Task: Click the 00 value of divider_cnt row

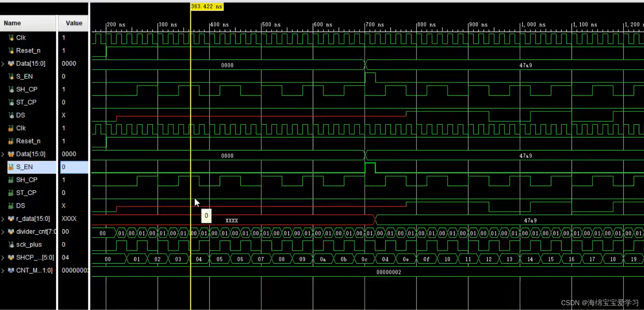Action: (65, 232)
